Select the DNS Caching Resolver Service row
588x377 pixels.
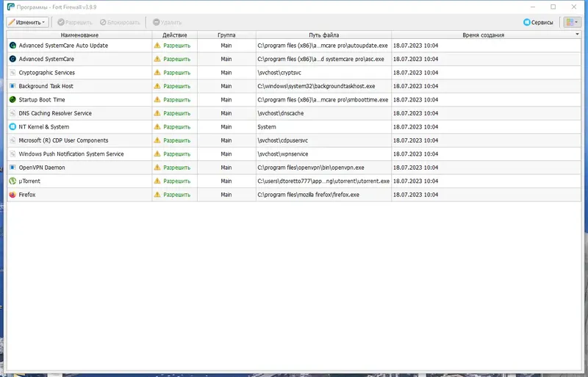294,113
